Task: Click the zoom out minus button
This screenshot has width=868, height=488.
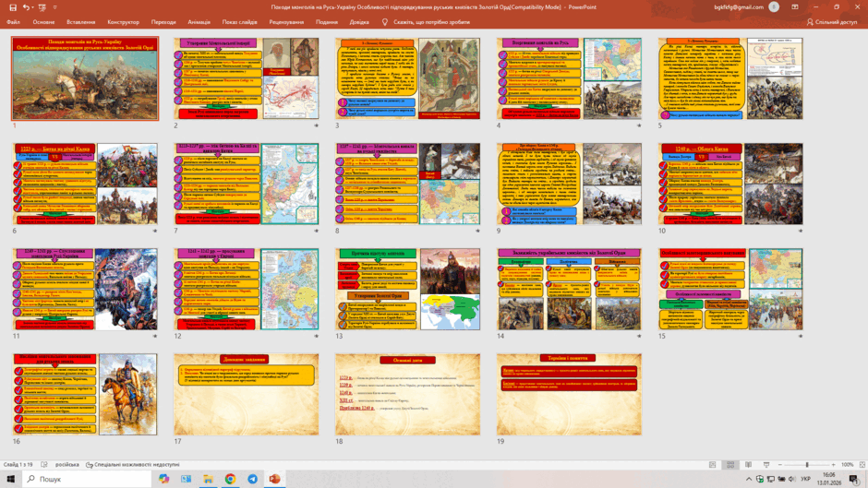Action: click(x=780, y=465)
